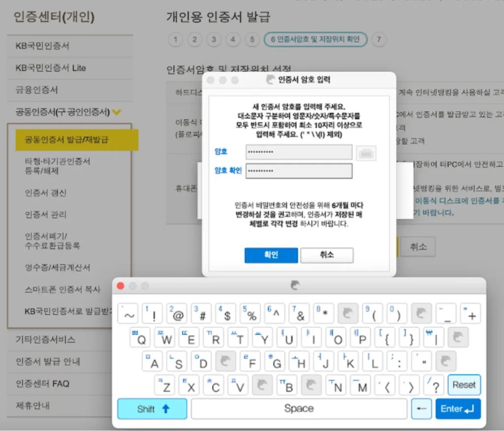
Task: Click the 취소 button on background page
Action: point(418,247)
